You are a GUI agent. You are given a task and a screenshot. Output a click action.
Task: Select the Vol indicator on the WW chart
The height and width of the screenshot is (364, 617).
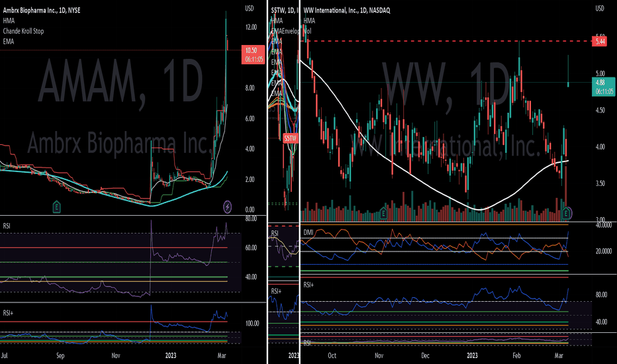pyautogui.click(x=307, y=31)
